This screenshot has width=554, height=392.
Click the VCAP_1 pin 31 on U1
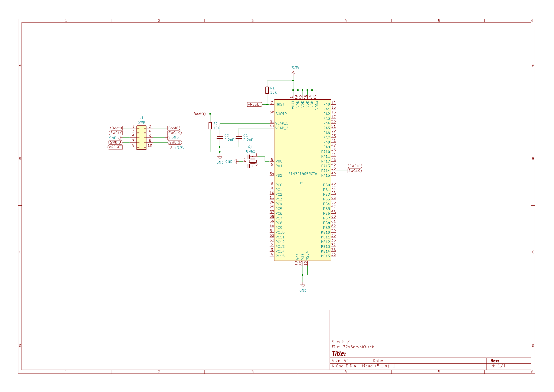point(272,123)
